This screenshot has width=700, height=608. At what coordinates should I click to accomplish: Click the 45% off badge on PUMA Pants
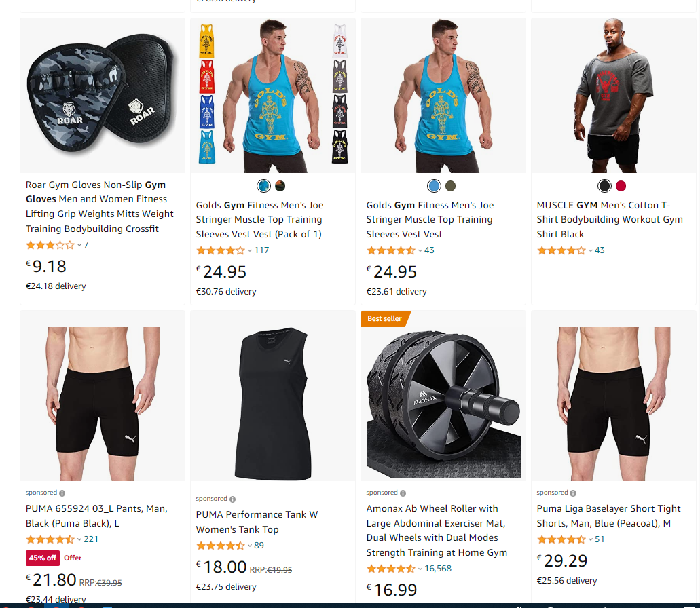pyautogui.click(x=43, y=558)
